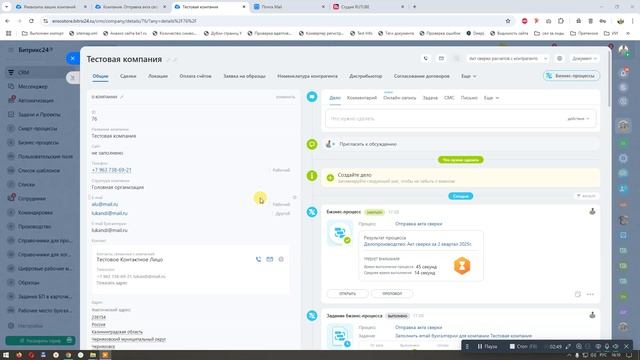
Task: Close the company card with blue X
Action: pos(72,58)
